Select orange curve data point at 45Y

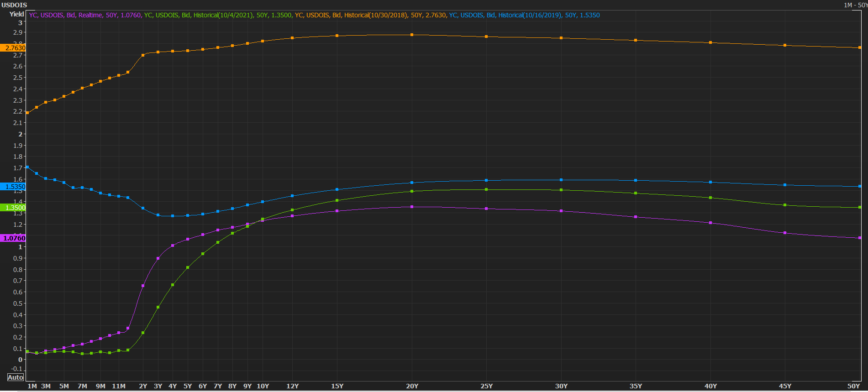785,45
